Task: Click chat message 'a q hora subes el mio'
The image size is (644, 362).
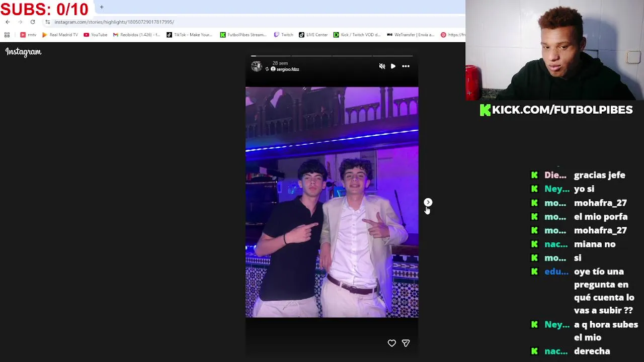Action: pyautogui.click(x=606, y=331)
